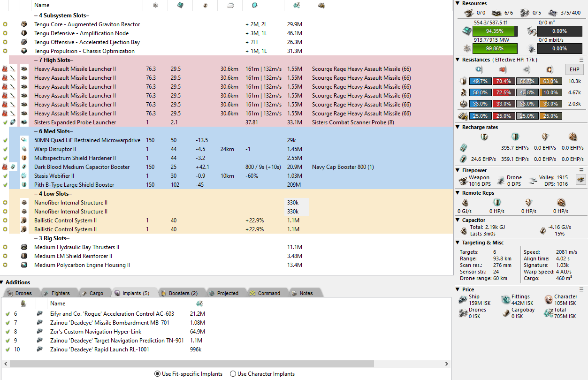This screenshot has width=588, height=380.
Task: Click the Pith B-Type Large Shield Booster icon
Action: pyautogui.click(x=24, y=185)
